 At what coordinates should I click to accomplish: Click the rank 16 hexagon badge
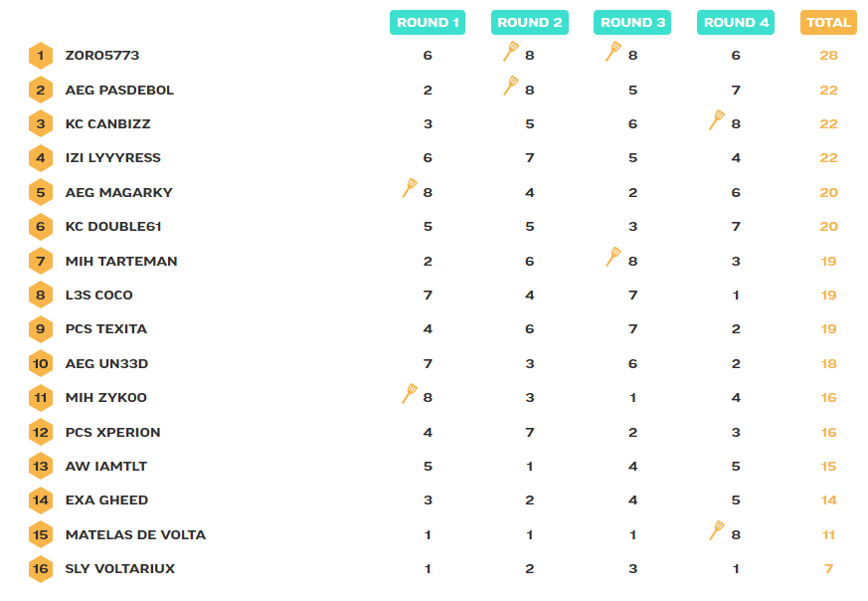[x=41, y=569]
